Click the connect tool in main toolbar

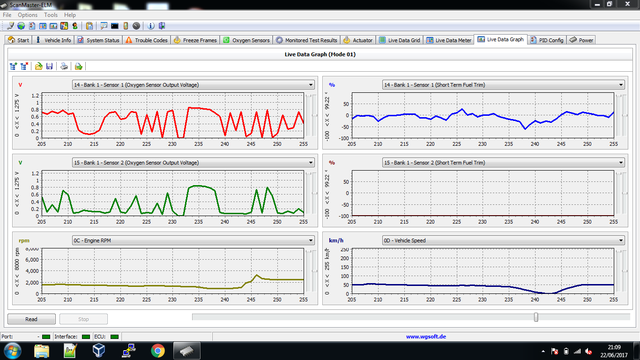pyautogui.click(x=10, y=26)
